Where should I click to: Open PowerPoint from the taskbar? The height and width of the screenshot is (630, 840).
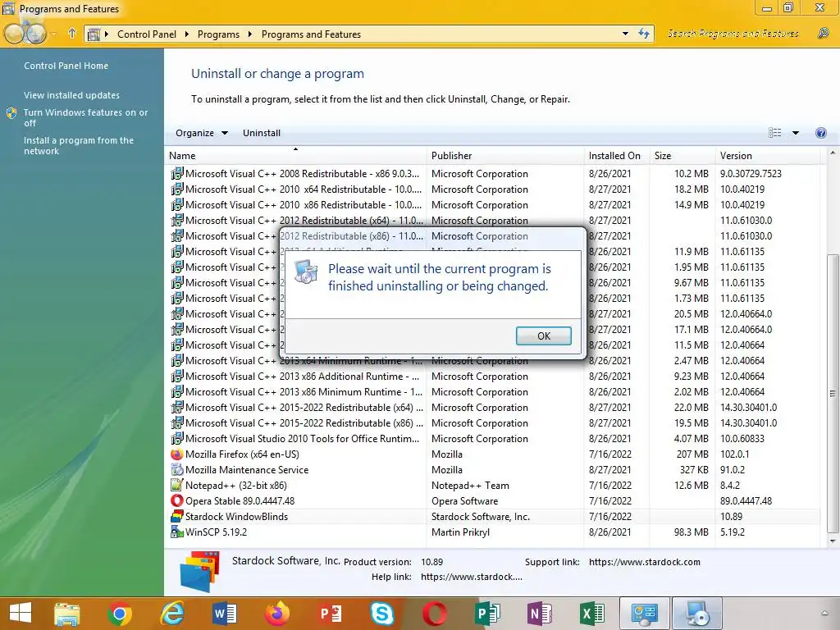tap(330, 614)
